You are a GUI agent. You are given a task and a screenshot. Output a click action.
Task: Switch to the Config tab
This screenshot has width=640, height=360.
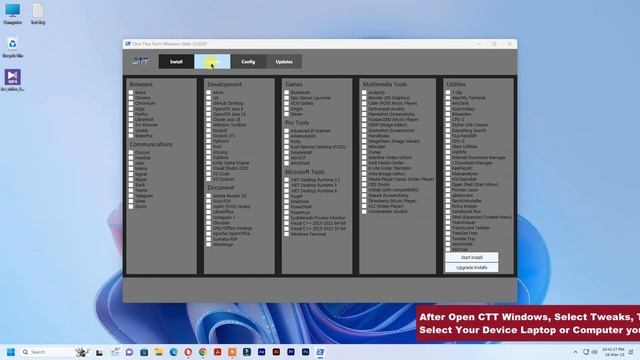tap(248, 62)
